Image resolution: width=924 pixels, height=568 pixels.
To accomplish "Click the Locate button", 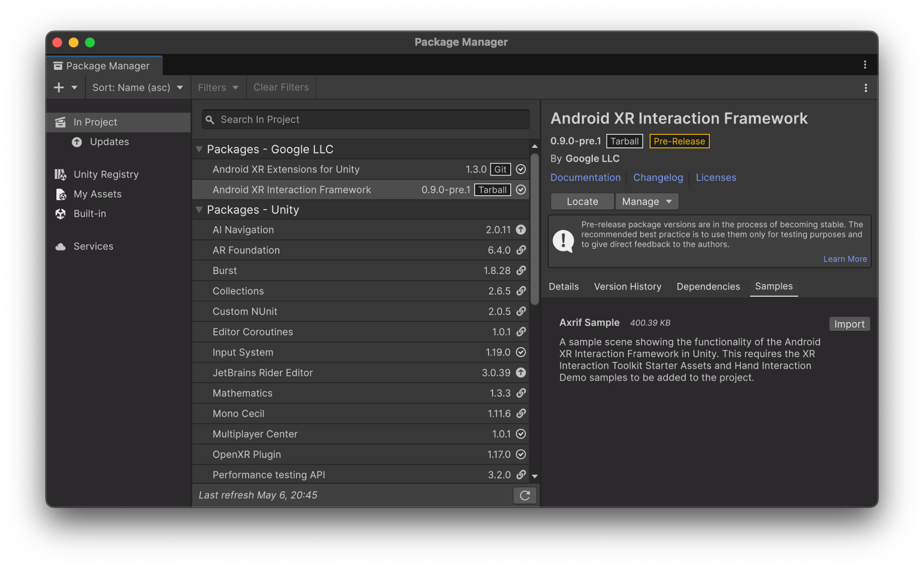I will pos(582,202).
